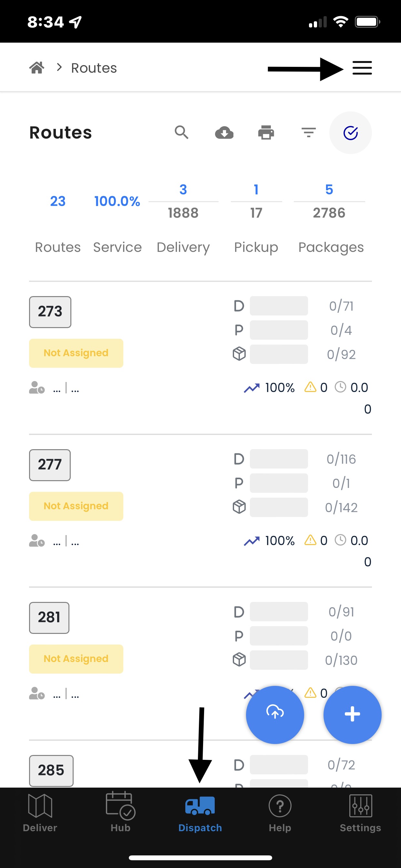Click Not Assigned on route 277
Screen dimensions: 401x868
click(x=76, y=506)
